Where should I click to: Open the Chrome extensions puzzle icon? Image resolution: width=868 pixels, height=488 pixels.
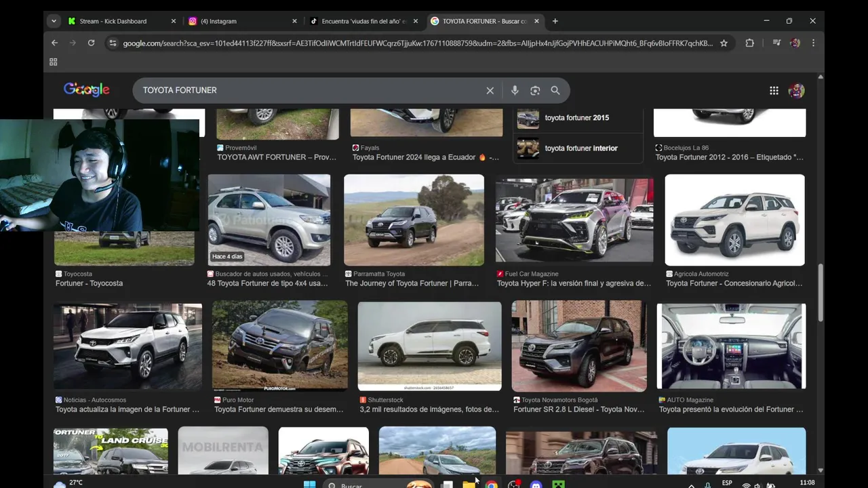tap(749, 43)
